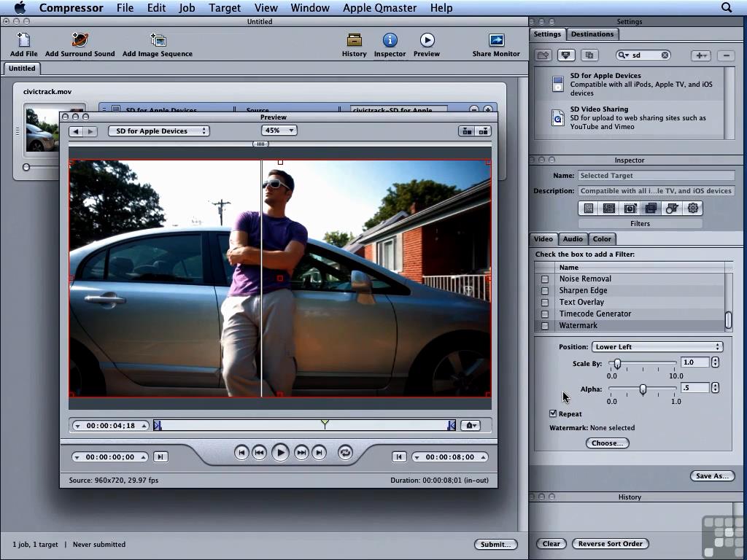Enable the Noise Removal filter checkbox

(x=544, y=279)
